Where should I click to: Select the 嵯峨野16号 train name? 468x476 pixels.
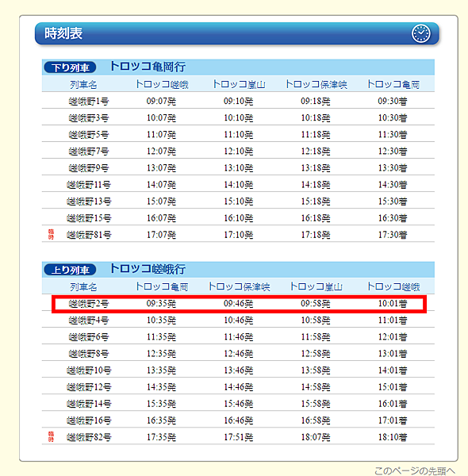89,420
